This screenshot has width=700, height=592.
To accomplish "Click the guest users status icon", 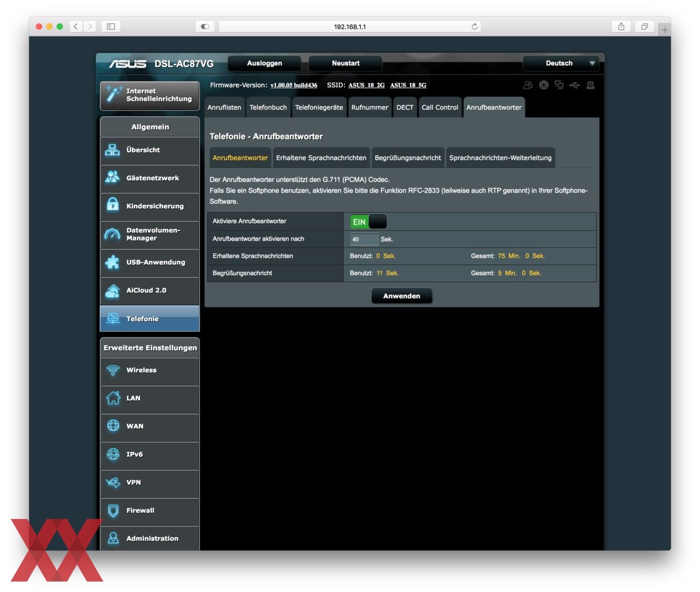I will [x=528, y=85].
